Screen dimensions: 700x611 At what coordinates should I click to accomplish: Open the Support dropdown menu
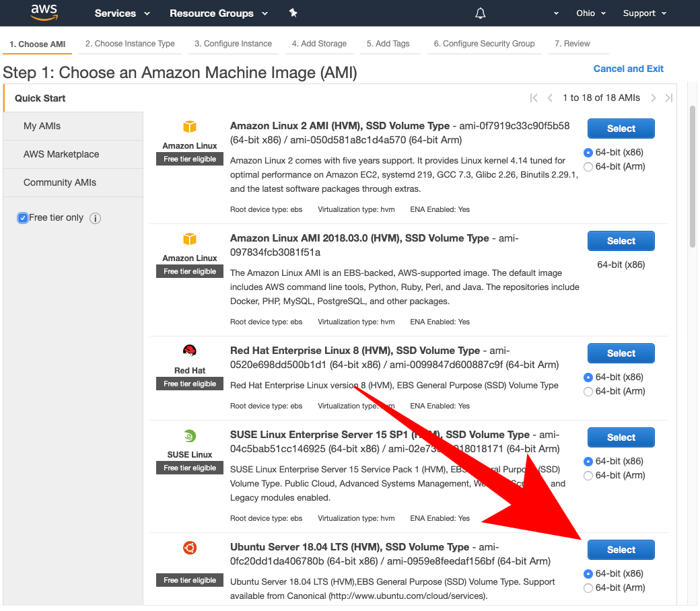[645, 13]
